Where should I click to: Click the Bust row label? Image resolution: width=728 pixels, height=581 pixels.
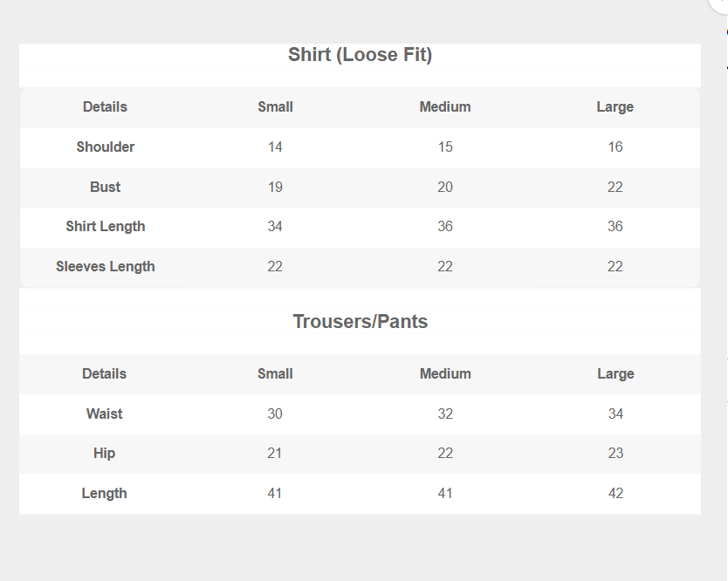105,187
